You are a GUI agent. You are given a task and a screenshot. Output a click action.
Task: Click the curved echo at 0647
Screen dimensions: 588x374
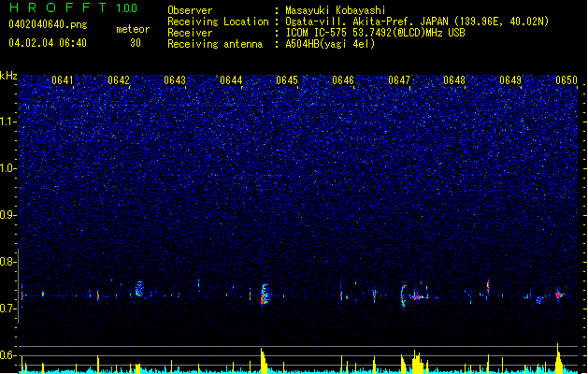(404, 296)
